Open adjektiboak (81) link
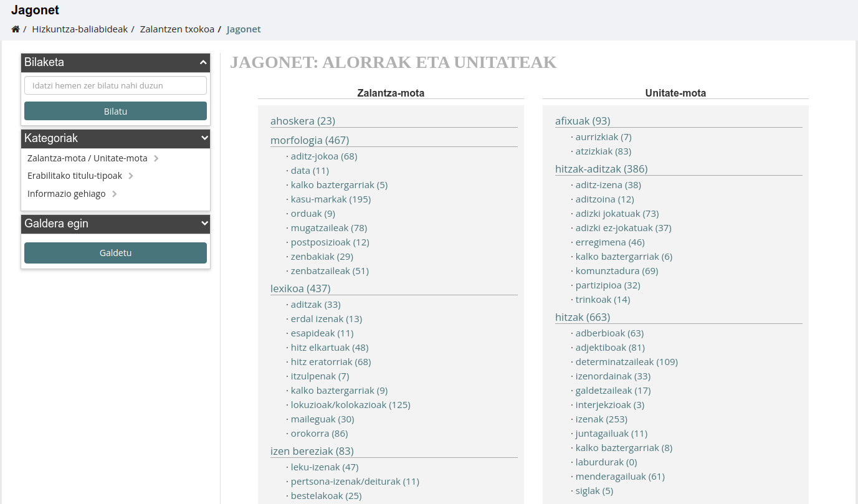858x504 pixels. 610,348
